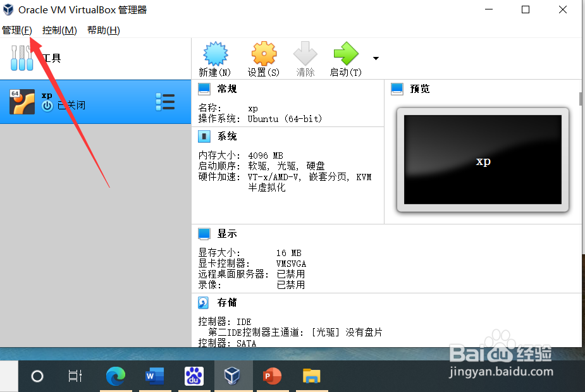
Task: Open the 帮助(H) menu
Action: coord(103,30)
